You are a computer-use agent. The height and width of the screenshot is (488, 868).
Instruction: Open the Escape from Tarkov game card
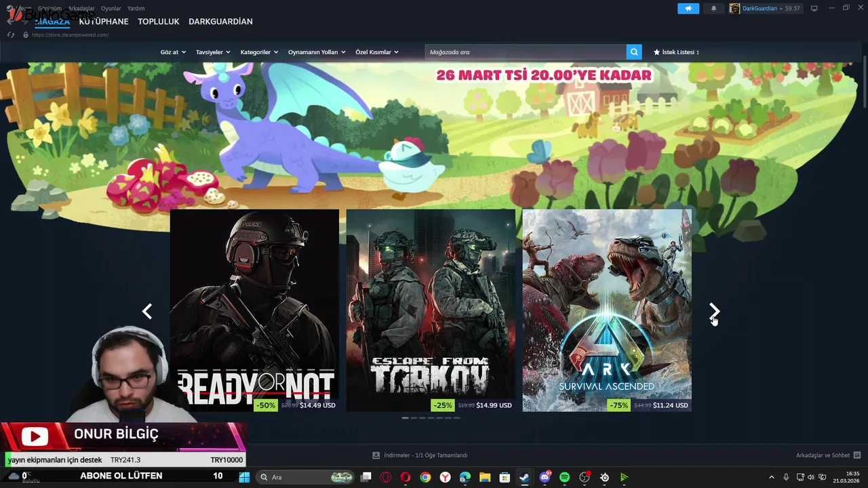[x=431, y=310]
